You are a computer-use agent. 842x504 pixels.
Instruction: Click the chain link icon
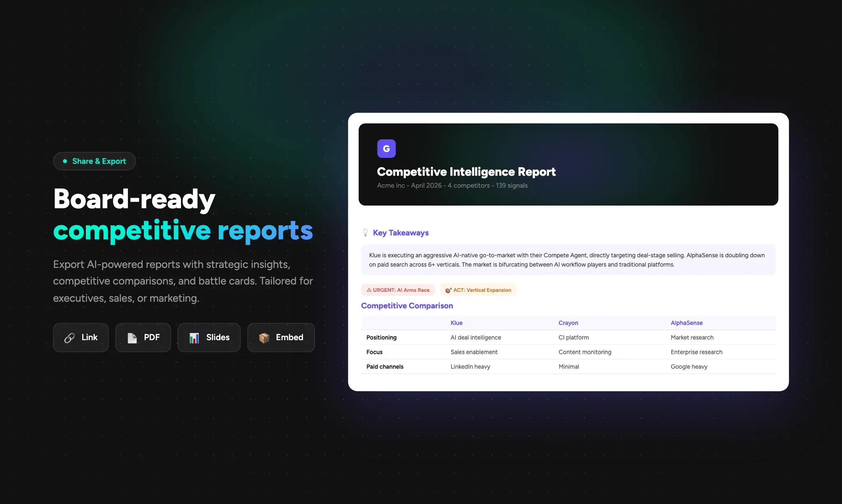[69, 338]
